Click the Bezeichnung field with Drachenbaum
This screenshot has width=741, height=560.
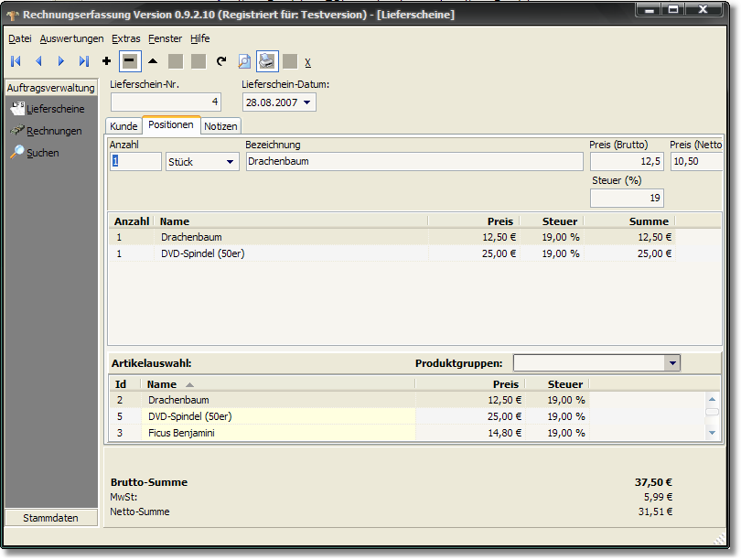point(414,162)
